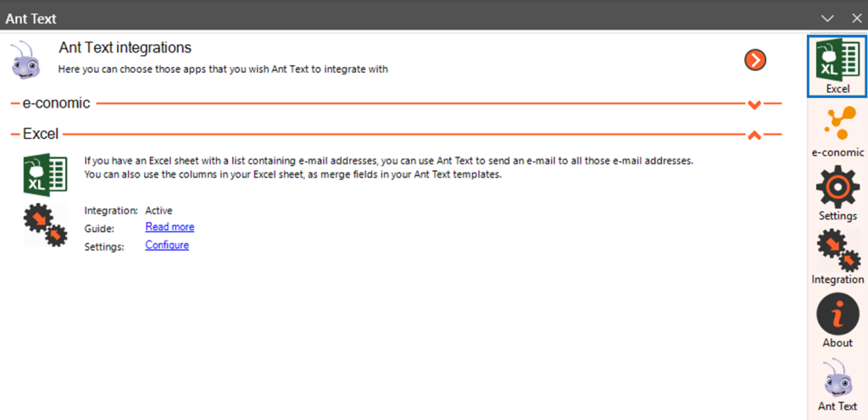The height and width of the screenshot is (420, 868).
Task: Click the Configure settings link
Action: 167,246
